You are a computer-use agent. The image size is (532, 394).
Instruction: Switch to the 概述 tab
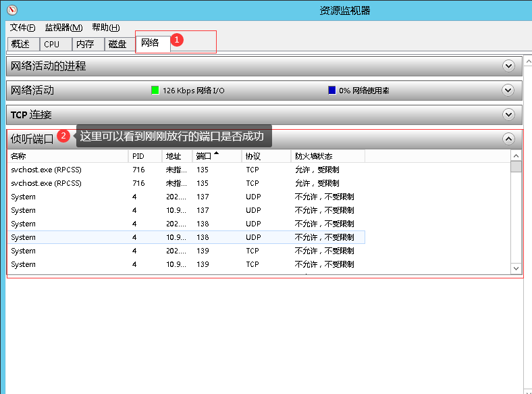(22, 44)
